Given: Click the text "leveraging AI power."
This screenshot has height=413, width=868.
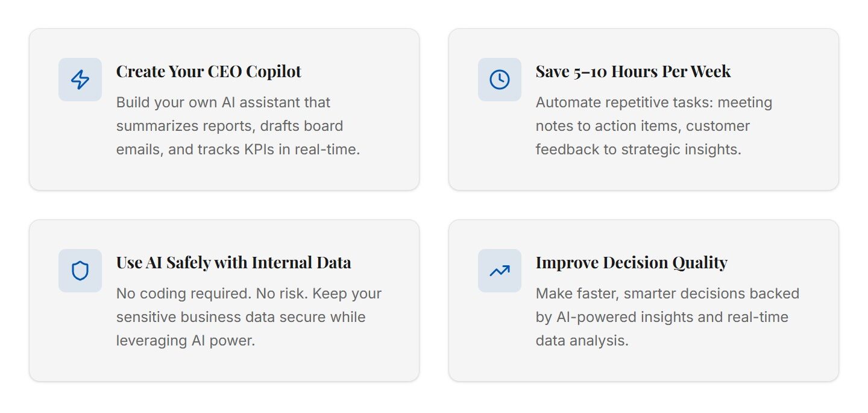Looking at the screenshot, I should click(x=186, y=341).
